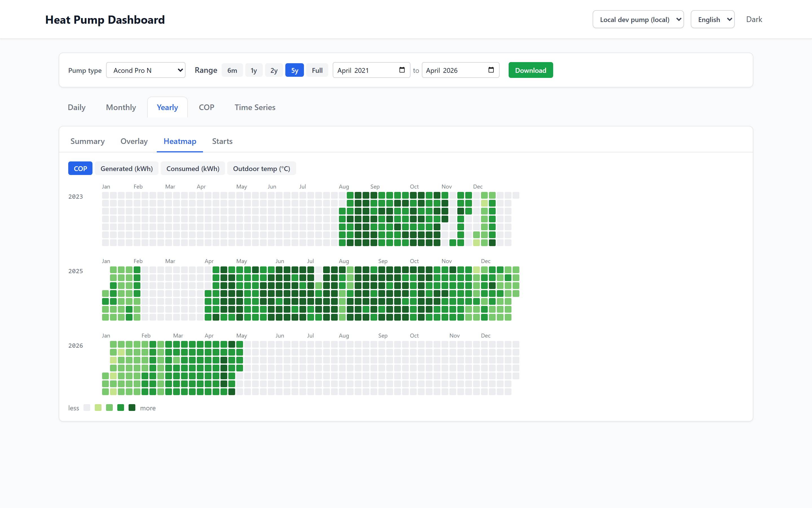Click the 2026 year label
The height and width of the screenshot is (508, 812).
tap(76, 346)
